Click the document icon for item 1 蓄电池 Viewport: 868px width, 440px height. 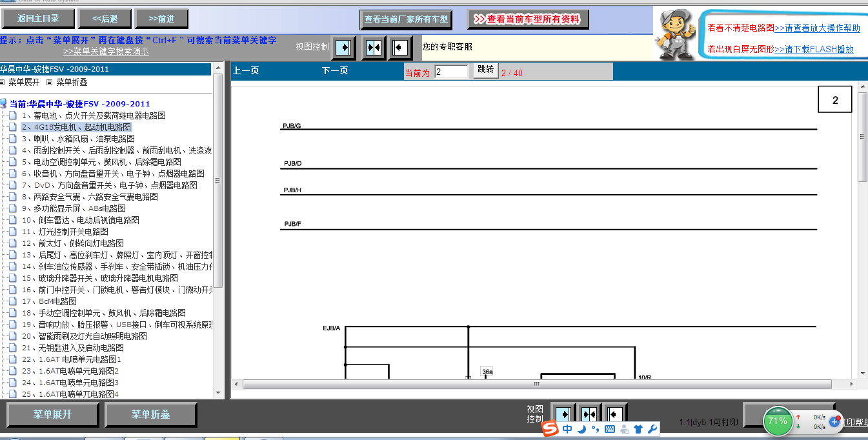(x=12, y=115)
